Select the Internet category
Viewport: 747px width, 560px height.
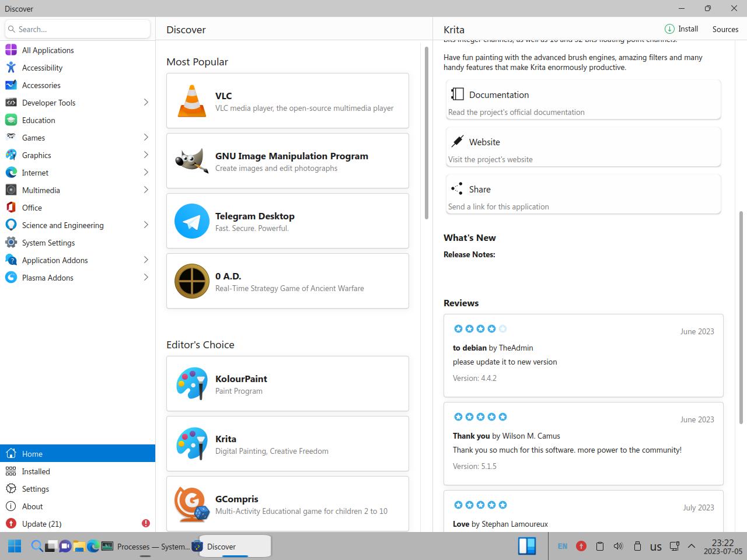(x=78, y=173)
